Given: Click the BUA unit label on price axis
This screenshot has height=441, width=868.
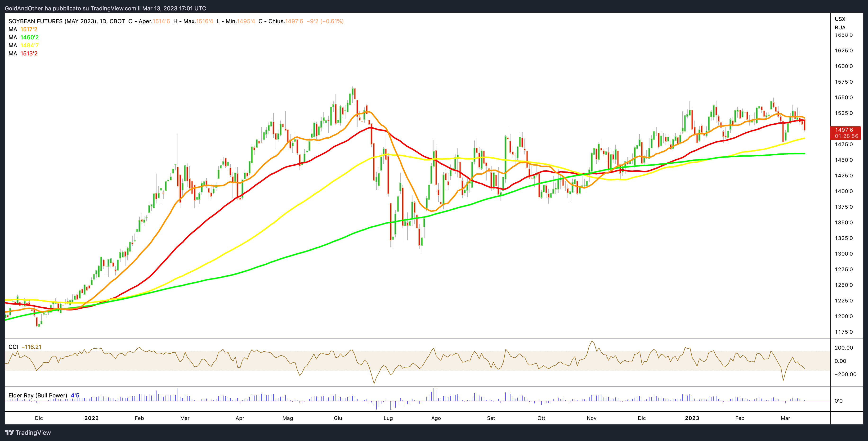Looking at the screenshot, I should (840, 28).
